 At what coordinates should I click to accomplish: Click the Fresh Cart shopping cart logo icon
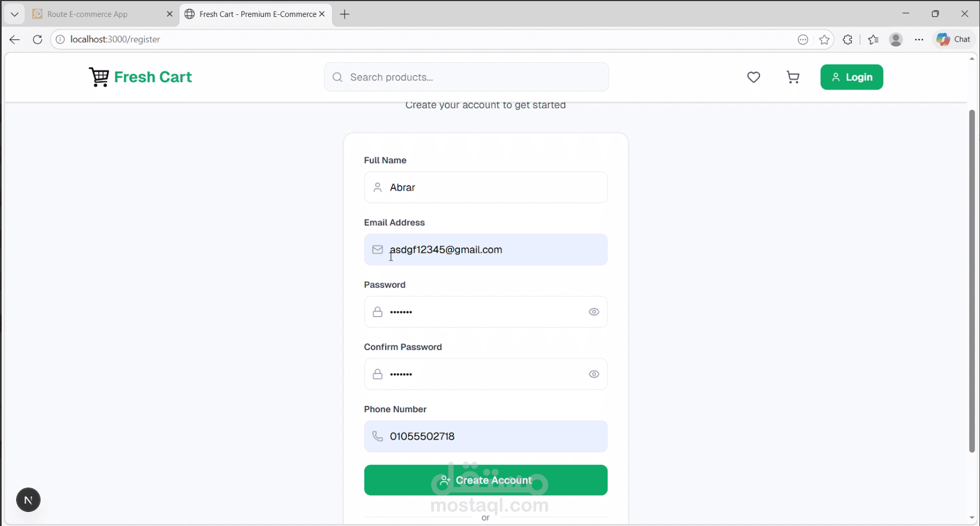[99, 76]
